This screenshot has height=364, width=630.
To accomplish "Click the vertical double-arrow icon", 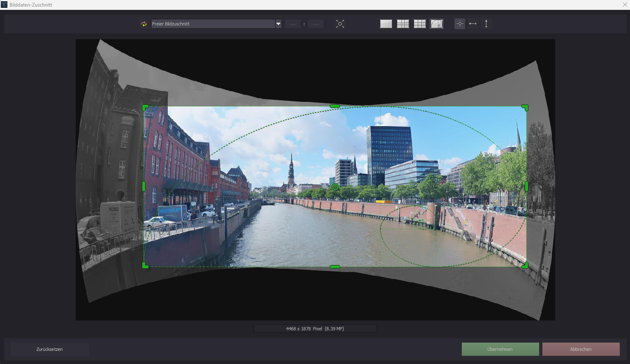I will click(486, 24).
